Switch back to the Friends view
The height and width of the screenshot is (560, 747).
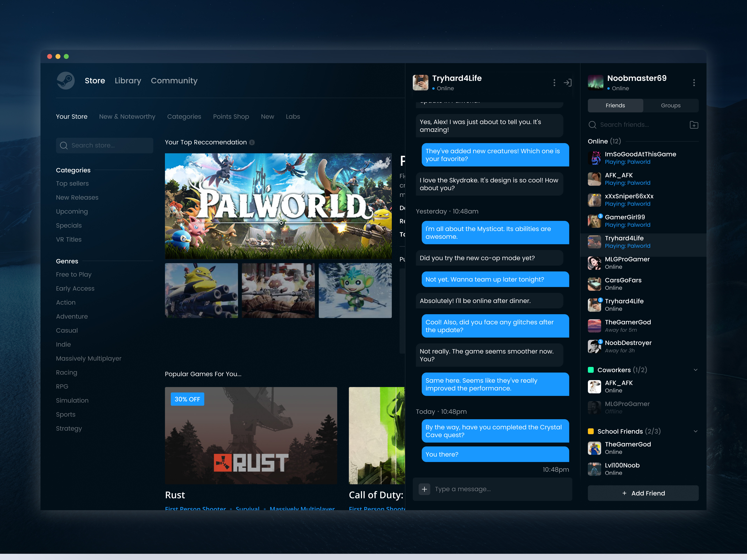[615, 105]
